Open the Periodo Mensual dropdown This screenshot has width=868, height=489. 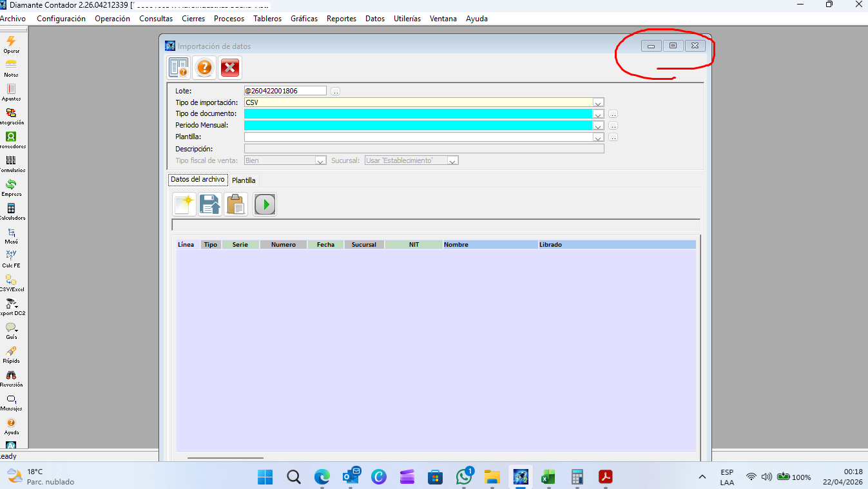(x=598, y=126)
